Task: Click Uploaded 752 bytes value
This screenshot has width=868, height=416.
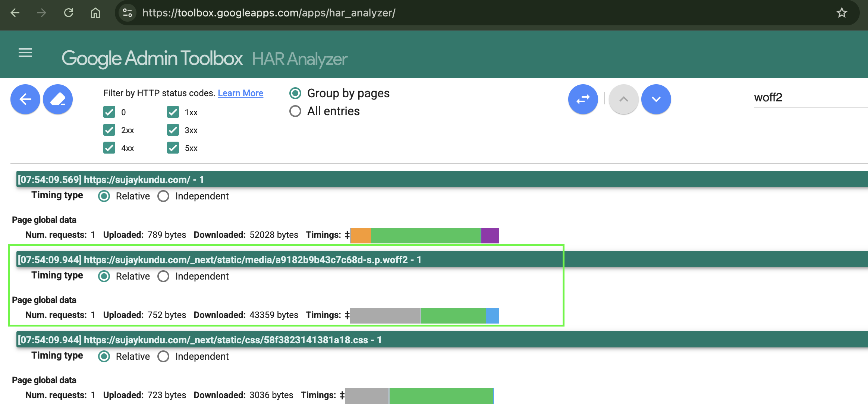Action: click(167, 315)
